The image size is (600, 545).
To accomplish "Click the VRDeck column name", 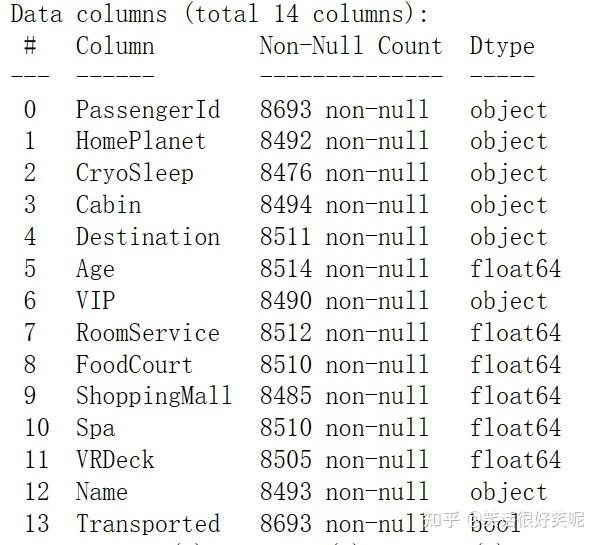I will 115,461.
